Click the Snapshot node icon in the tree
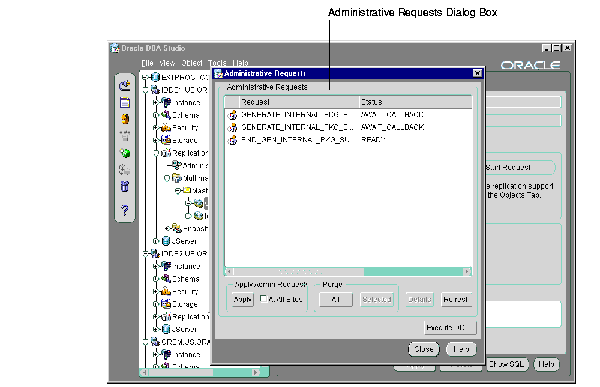 pos(176,228)
